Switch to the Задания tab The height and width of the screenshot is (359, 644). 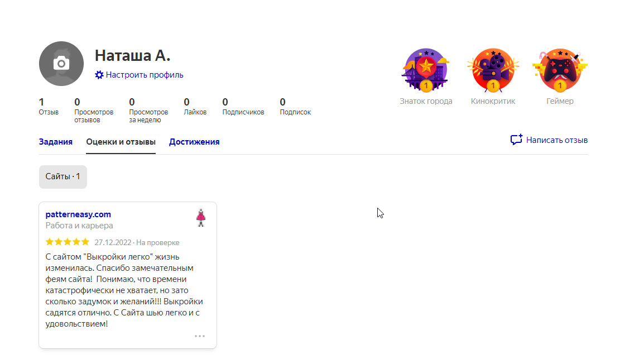pos(56,142)
